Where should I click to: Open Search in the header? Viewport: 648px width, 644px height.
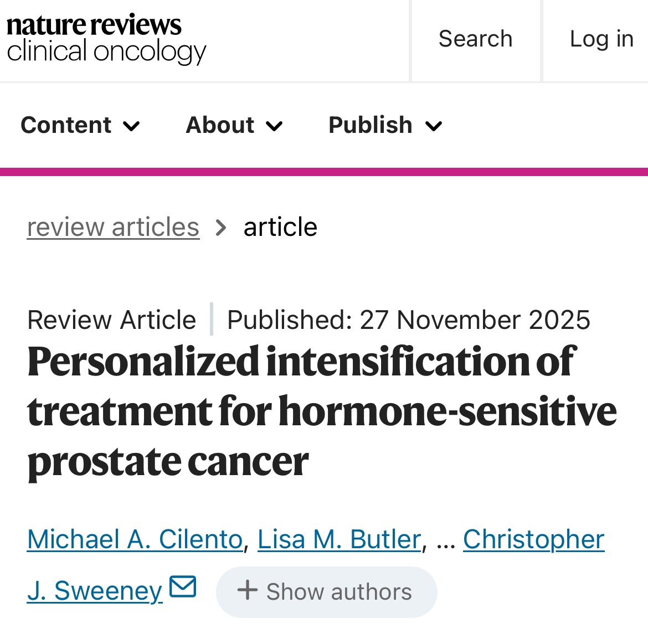point(476,39)
